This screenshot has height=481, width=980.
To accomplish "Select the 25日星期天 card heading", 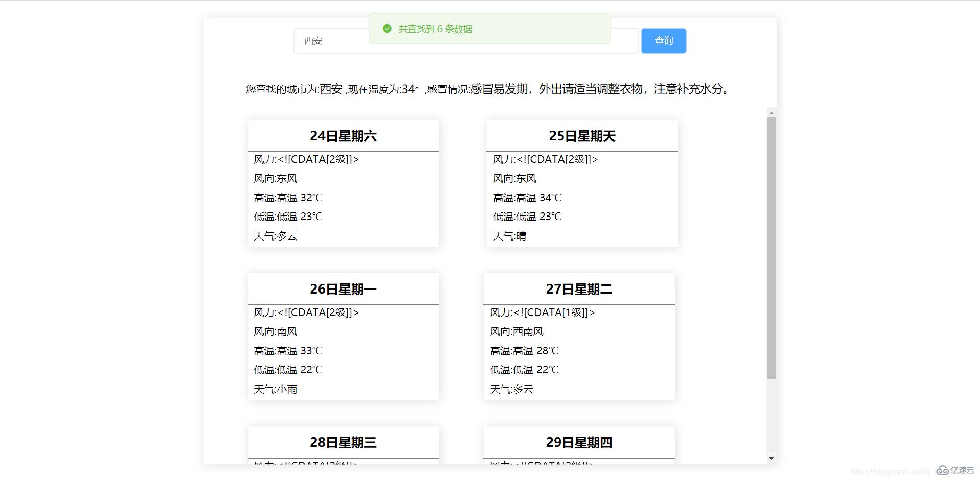I will tap(582, 136).
